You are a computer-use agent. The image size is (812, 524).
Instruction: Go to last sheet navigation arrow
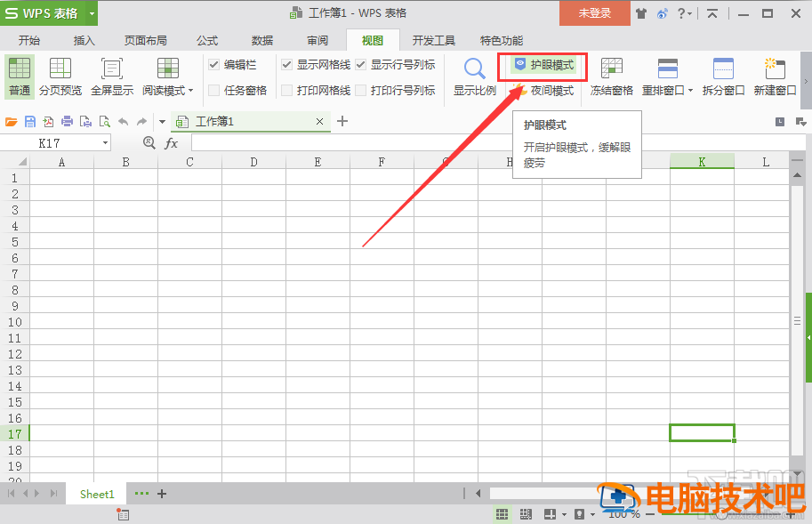(53, 494)
